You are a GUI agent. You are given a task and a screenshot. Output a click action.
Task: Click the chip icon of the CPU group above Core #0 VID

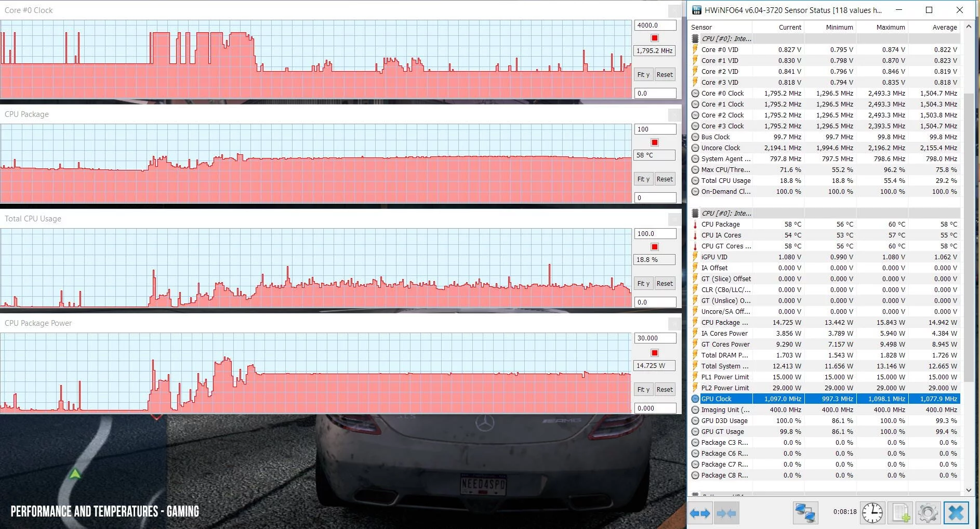click(x=695, y=38)
